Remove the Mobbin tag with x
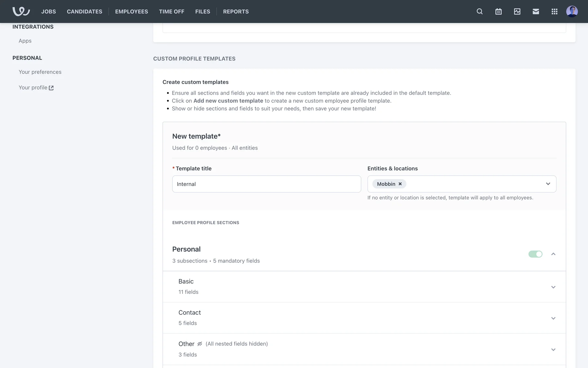 400,184
